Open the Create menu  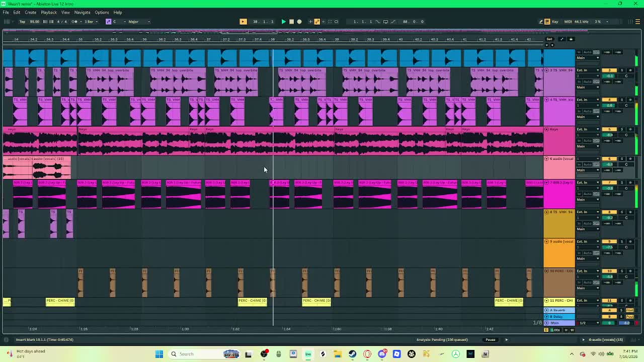coord(30,12)
